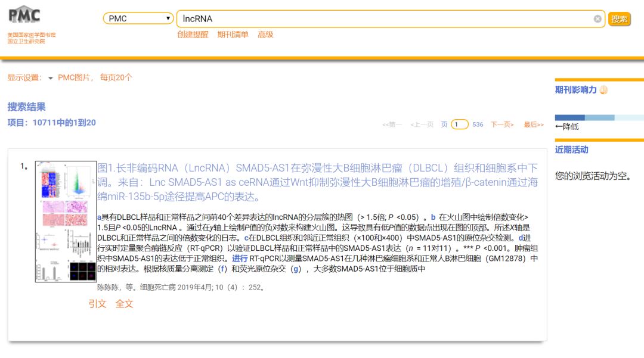The height and width of the screenshot is (358, 644).
Task: Open the 引文 citation link
Action: click(97, 304)
